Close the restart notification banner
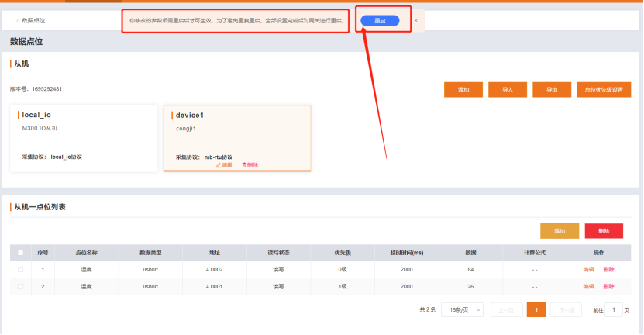 pyautogui.click(x=416, y=20)
